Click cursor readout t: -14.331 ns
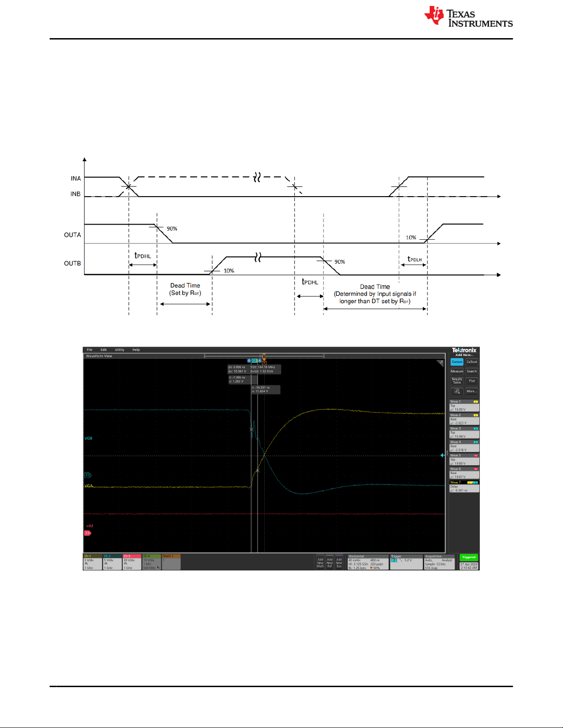The image size is (563, 728). 266,389
